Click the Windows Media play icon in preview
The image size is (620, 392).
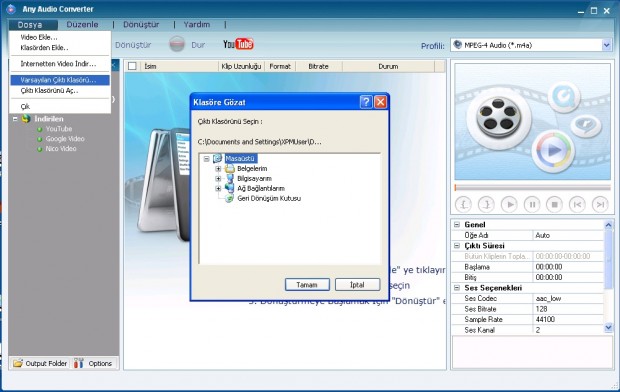[552, 150]
